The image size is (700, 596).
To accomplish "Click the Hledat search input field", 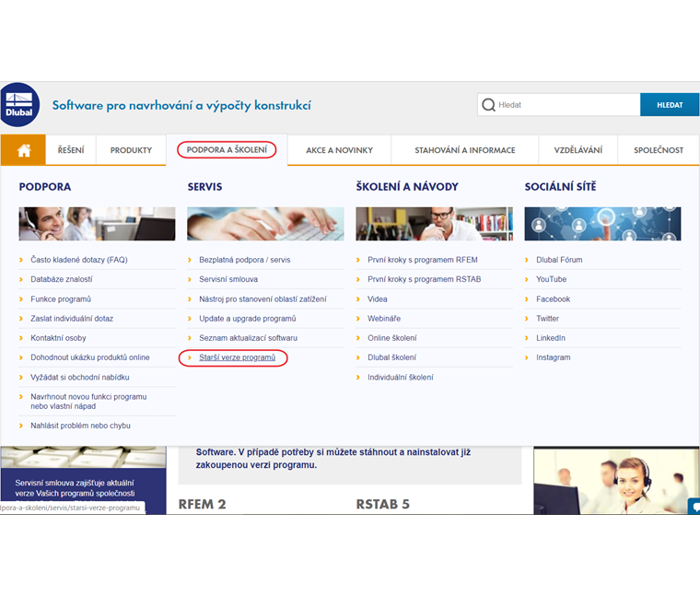I will [558, 105].
